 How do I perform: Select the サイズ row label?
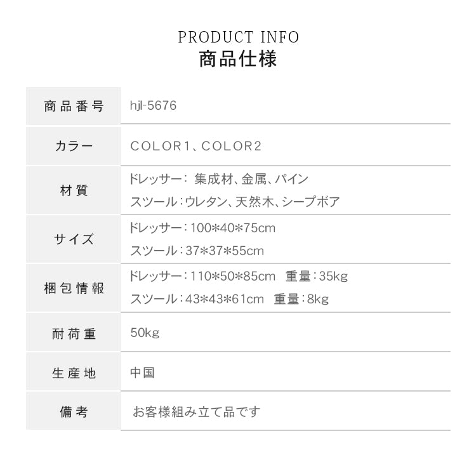pyautogui.click(x=74, y=239)
